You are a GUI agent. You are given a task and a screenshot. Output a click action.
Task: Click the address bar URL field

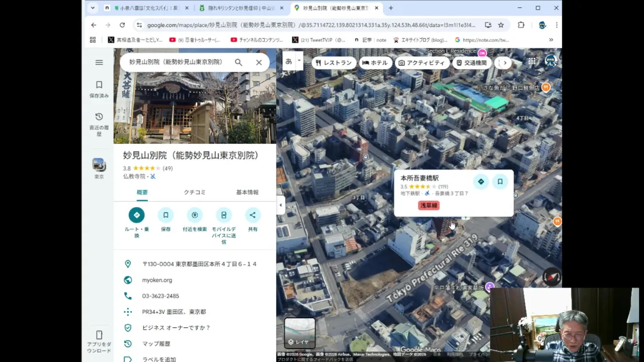[x=311, y=25]
